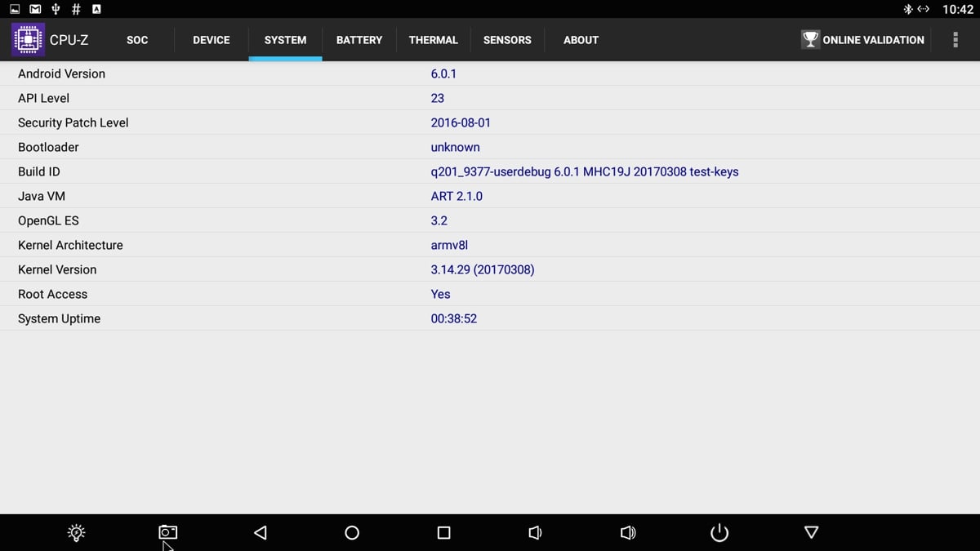Image resolution: width=980 pixels, height=551 pixels.
Task: Switch to the DEVICE tab
Action: coord(212,40)
